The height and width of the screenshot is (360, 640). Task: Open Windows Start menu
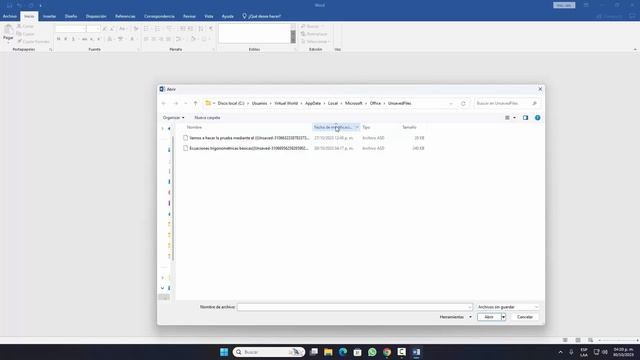click(x=224, y=352)
